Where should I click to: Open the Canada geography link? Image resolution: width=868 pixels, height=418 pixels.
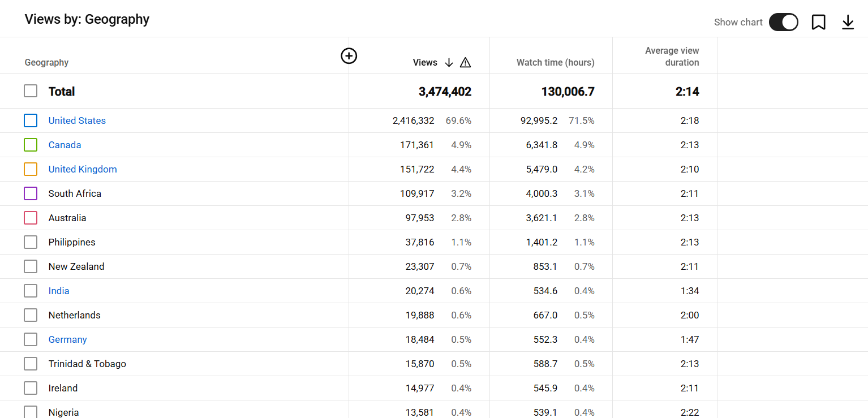tap(65, 145)
